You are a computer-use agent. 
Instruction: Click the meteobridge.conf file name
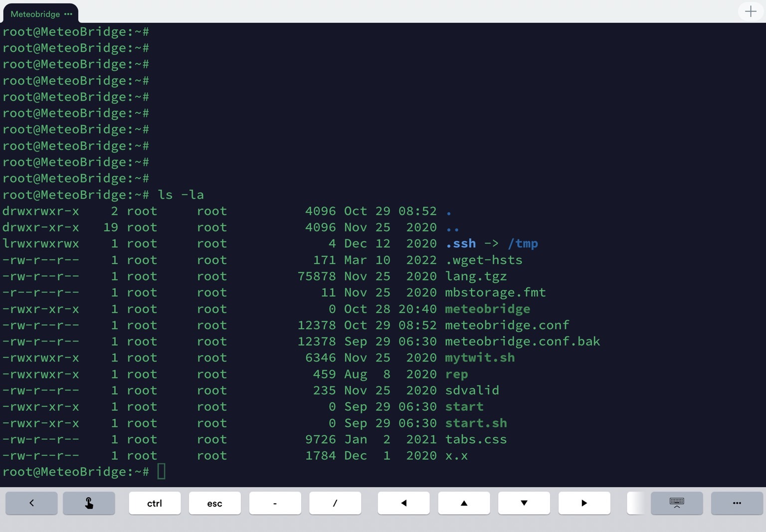click(507, 325)
